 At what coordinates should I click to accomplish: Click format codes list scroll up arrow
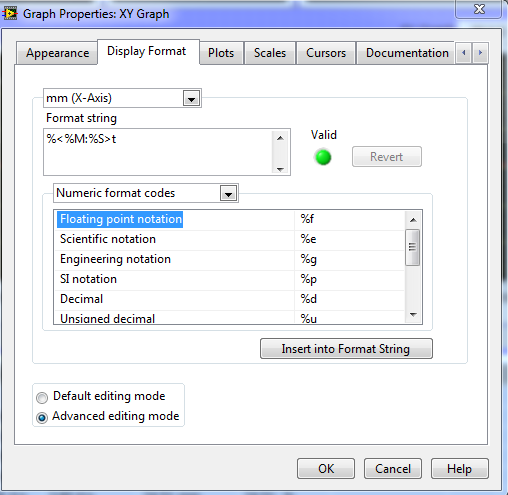[413, 220]
